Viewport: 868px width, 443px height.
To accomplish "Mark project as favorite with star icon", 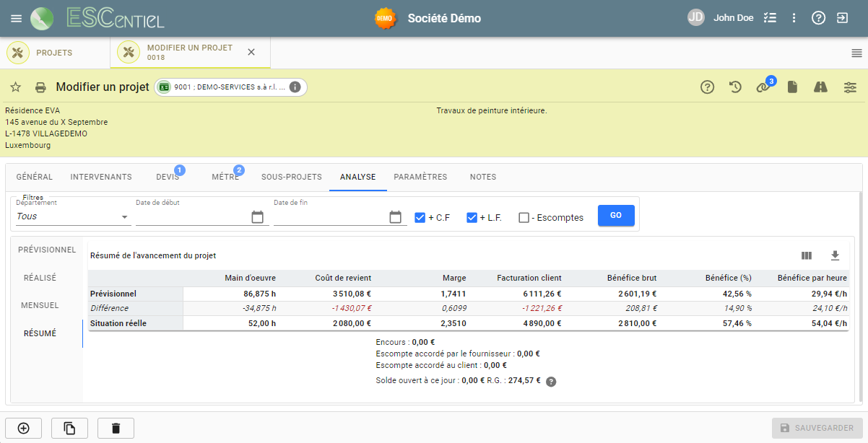I will pos(15,87).
